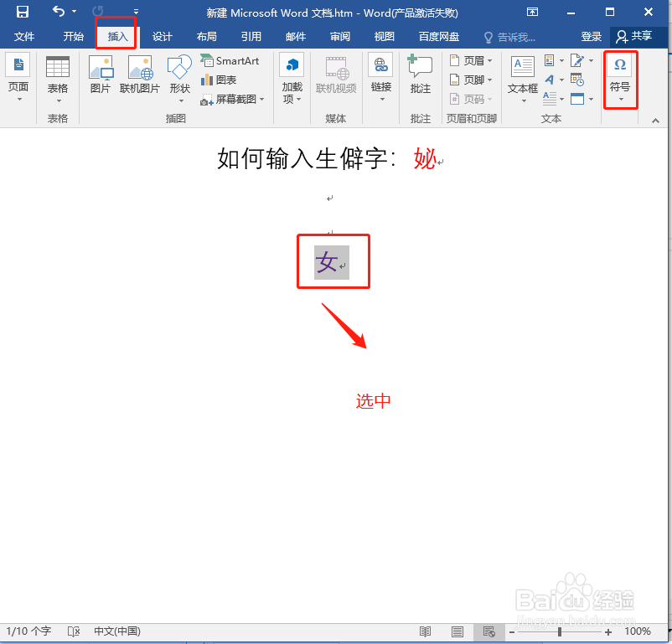Switch to the 视图 tab

point(384,37)
